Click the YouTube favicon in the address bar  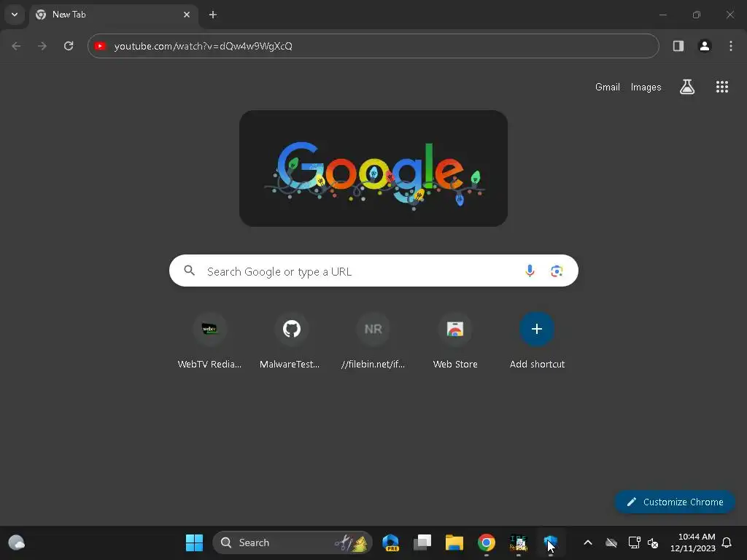click(100, 46)
